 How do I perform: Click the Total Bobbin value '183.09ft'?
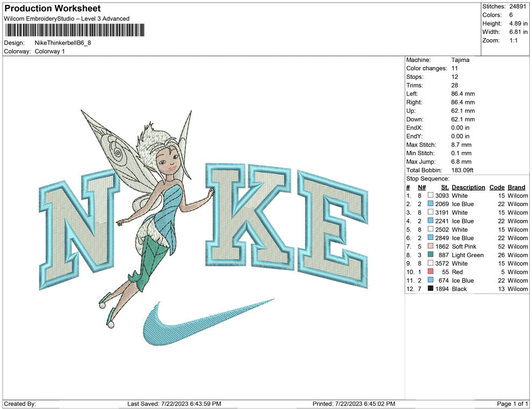click(462, 170)
